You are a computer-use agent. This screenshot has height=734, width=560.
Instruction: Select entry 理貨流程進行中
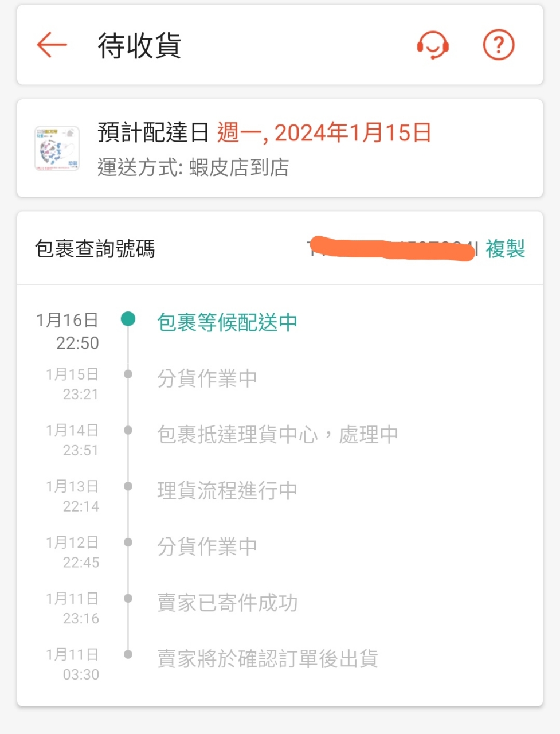click(227, 491)
